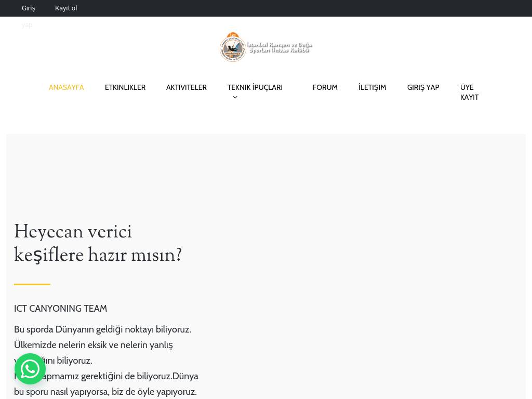Navigate to the İletişim page
This screenshot has height=399, width=532.
tap(372, 87)
